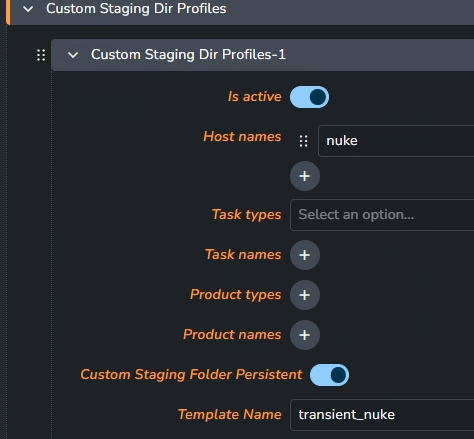The height and width of the screenshot is (439, 474).
Task: Click the drag handle beside Custom Staging Dir Profiles-1
Action: pyautogui.click(x=41, y=55)
